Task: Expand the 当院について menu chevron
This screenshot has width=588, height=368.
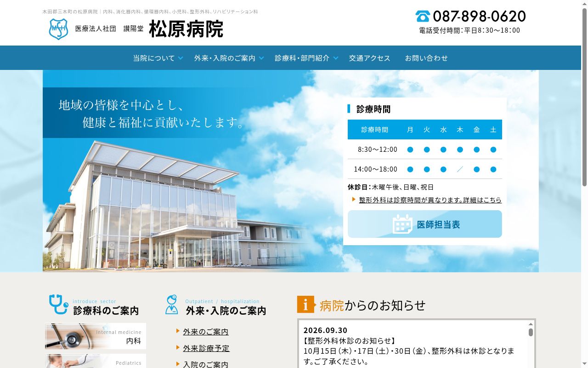Action: pos(181,58)
